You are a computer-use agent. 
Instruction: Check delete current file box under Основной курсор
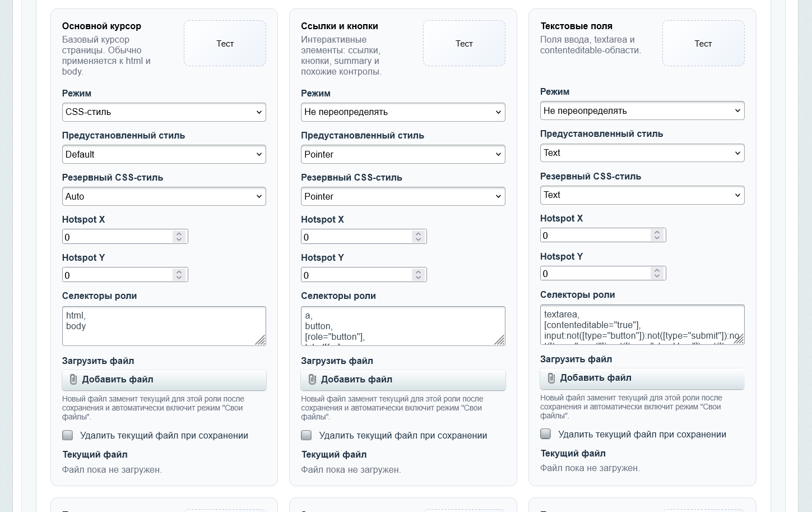click(x=68, y=435)
